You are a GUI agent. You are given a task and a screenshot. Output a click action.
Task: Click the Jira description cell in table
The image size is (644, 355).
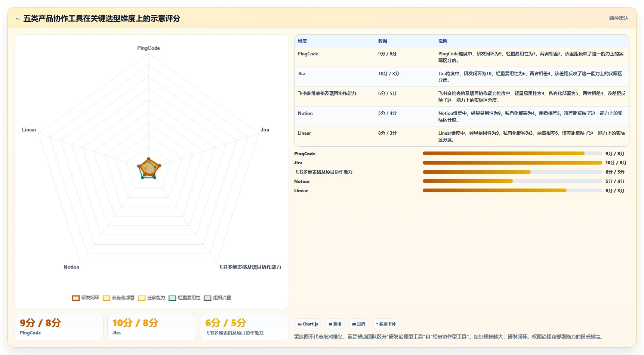[531, 77]
